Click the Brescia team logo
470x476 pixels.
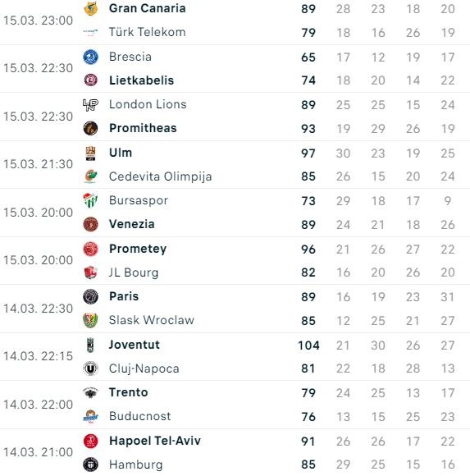pyautogui.click(x=91, y=57)
